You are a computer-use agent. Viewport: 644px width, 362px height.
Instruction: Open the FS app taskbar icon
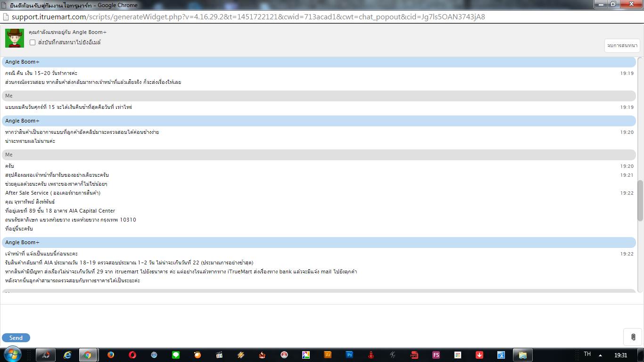[x=436, y=355]
